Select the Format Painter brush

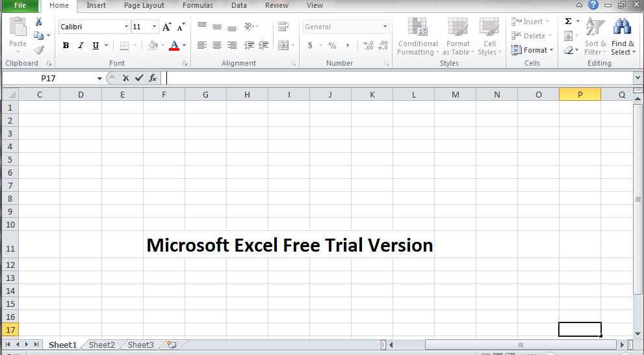coord(39,50)
